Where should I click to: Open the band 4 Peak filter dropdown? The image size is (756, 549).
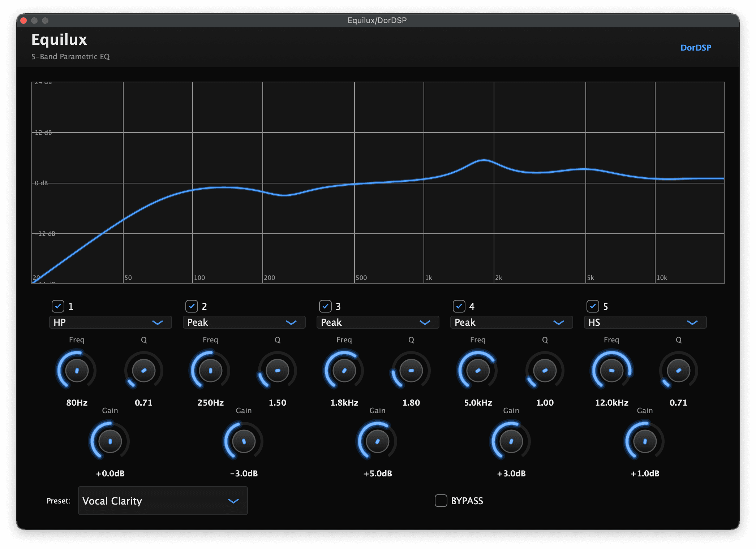pos(511,322)
